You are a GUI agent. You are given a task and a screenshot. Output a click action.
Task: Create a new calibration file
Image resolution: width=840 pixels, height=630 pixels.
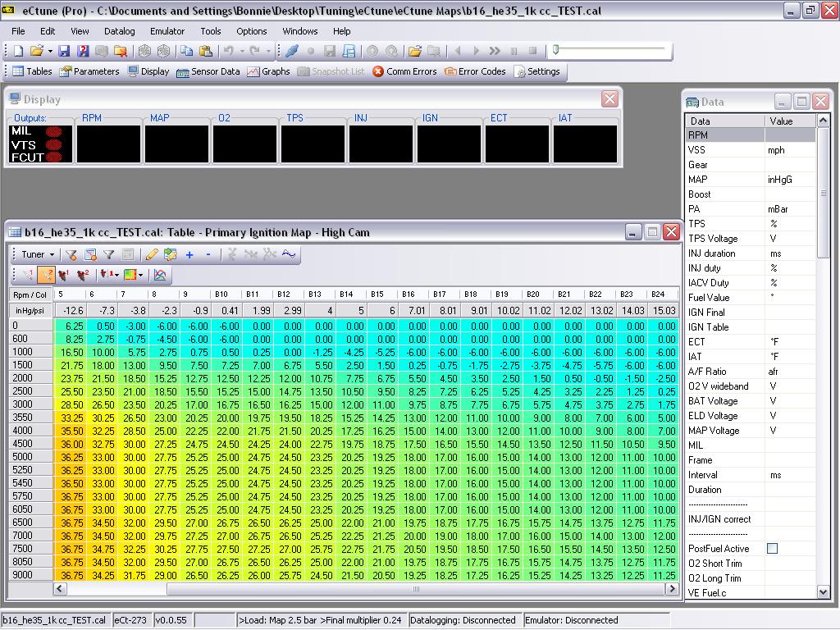pos(19,51)
